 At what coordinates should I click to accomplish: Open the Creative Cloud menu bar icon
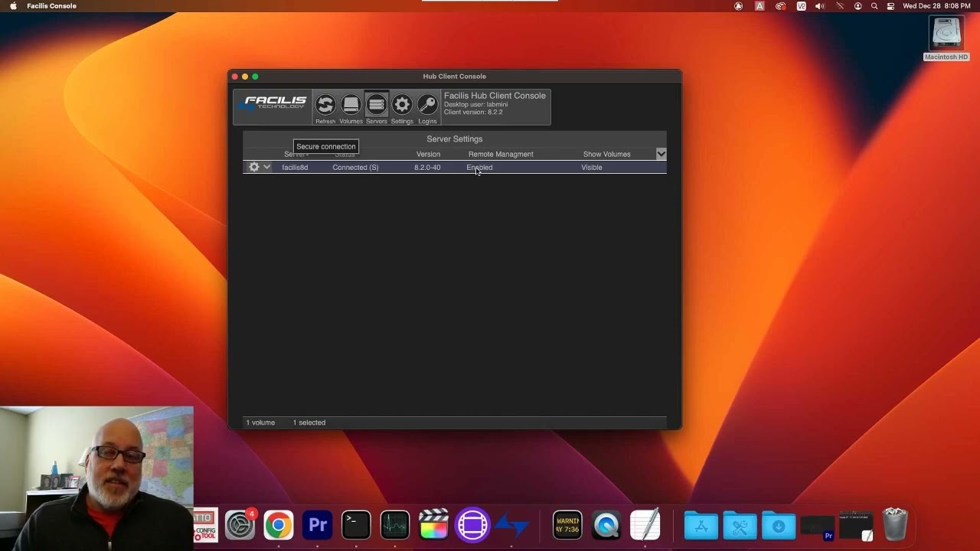click(780, 6)
